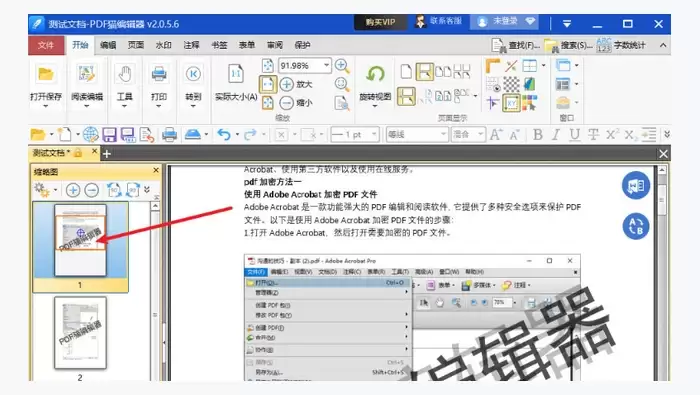Open the 保护 protection tab
This screenshot has width=700, height=395.
[302, 45]
